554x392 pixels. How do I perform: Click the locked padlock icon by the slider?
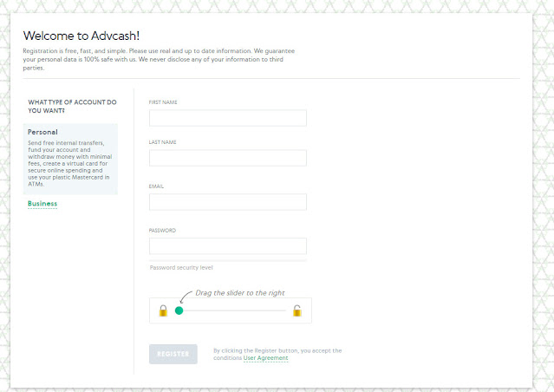click(163, 310)
